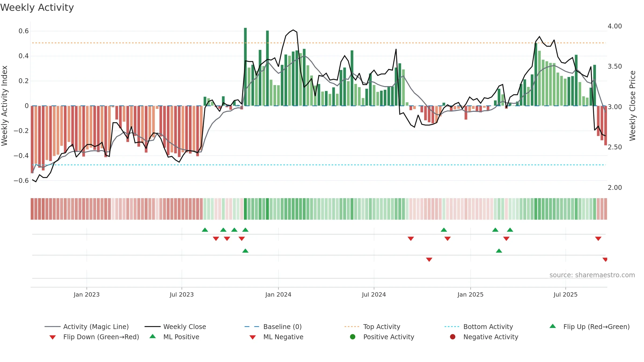Toggle Flip Down (Green→Red) legend entry
Screen dimensions: 644x362
click(x=94, y=337)
